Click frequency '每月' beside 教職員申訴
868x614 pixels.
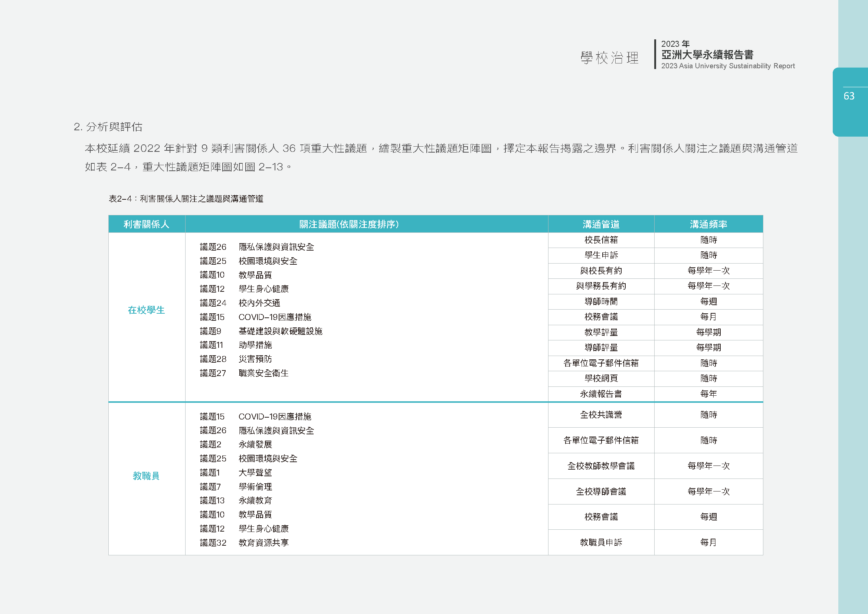(x=708, y=543)
